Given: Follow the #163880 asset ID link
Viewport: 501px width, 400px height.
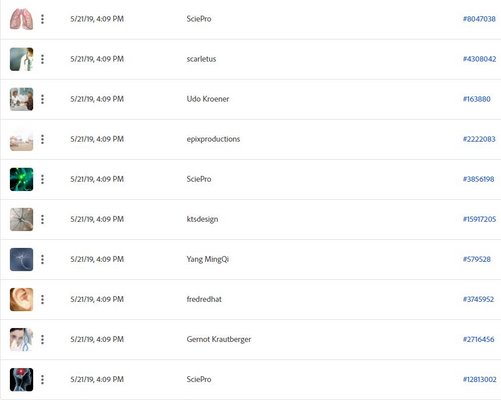Looking at the screenshot, I should 477,99.
